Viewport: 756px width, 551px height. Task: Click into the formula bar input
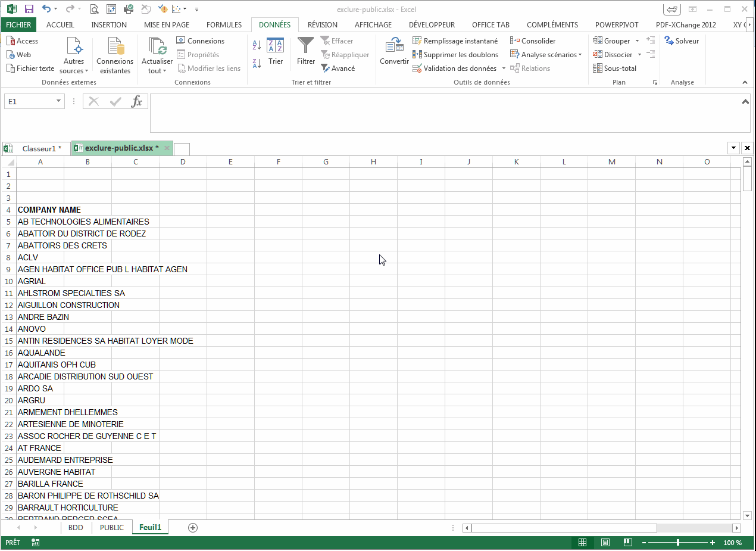click(445, 113)
